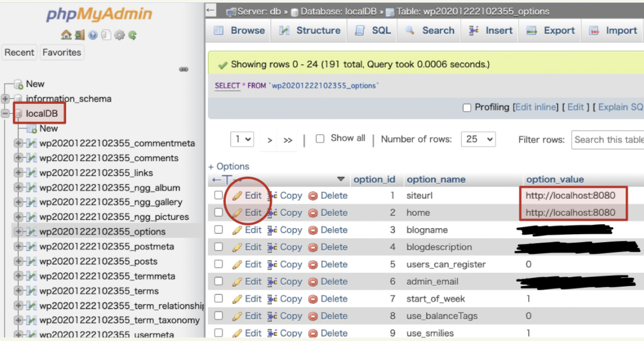Click the table icon of wp20201222102355_links

click(32, 173)
